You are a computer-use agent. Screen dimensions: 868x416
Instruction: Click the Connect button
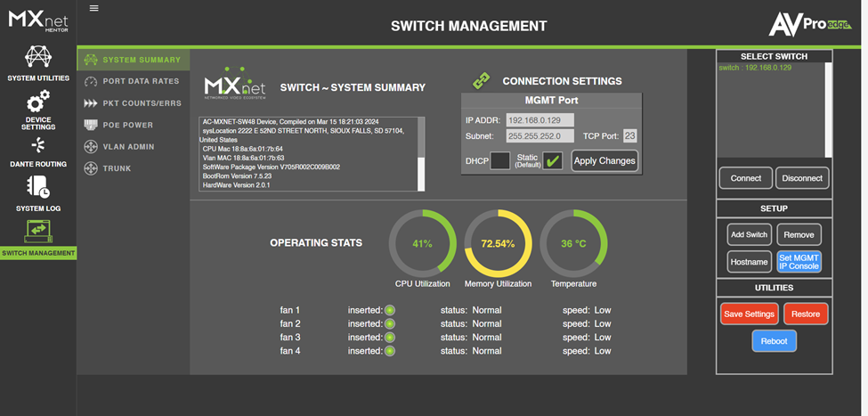[746, 178]
